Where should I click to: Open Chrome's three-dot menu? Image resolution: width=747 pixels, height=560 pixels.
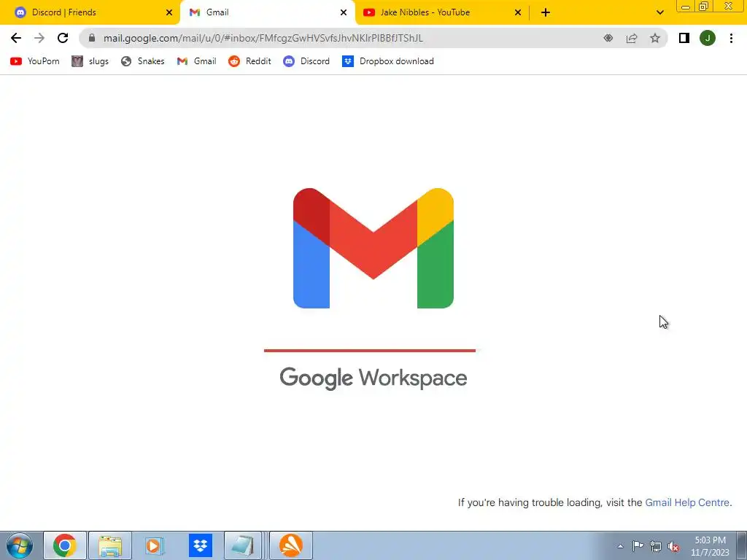731,38
